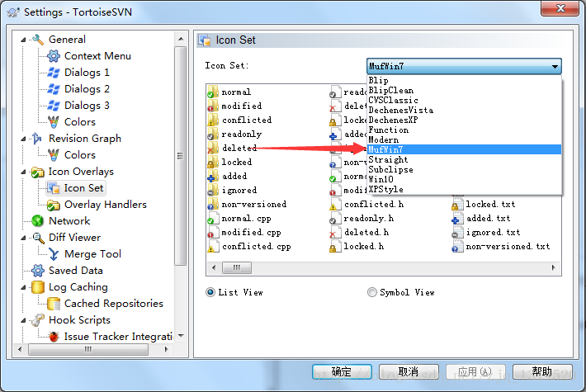Viewport: 586px width, 392px height.
Task: Click the Revision Graph icon
Action: [x=37, y=139]
